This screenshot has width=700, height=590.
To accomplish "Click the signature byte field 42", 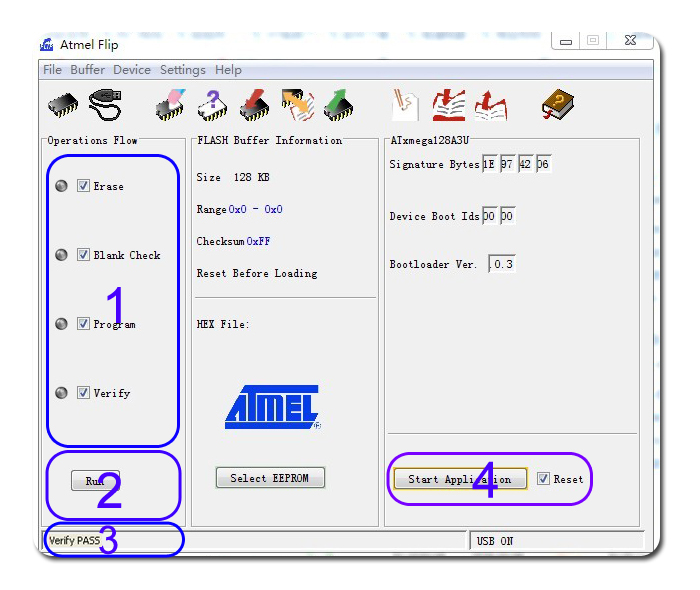I will click(525, 164).
